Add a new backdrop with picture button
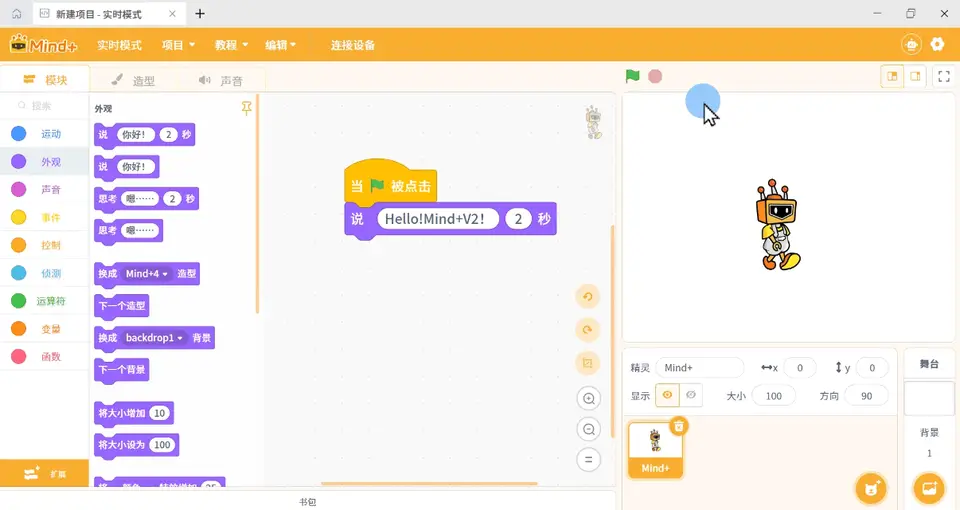The width and height of the screenshot is (960, 510). coord(929,488)
